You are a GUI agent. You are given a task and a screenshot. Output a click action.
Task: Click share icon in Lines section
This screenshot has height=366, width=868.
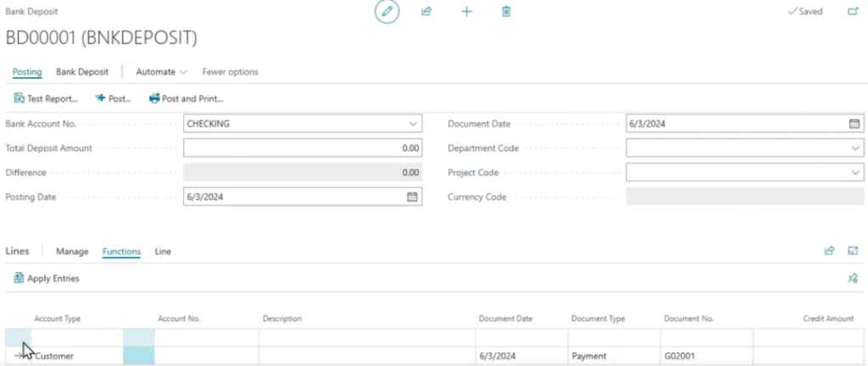click(x=829, y=251)
